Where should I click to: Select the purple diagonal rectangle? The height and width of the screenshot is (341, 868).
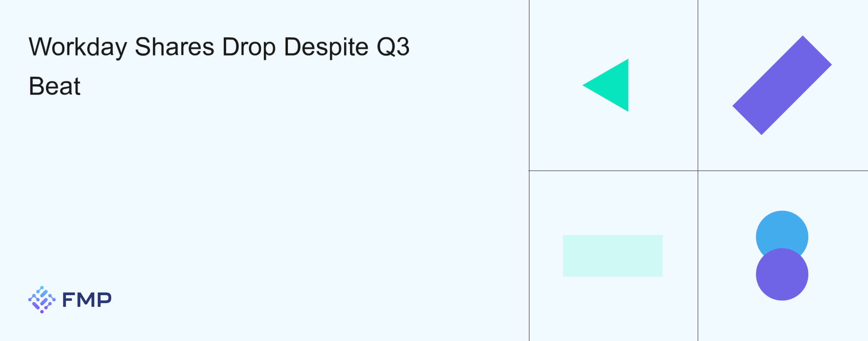pyautogui.click(x=782, y=85)
